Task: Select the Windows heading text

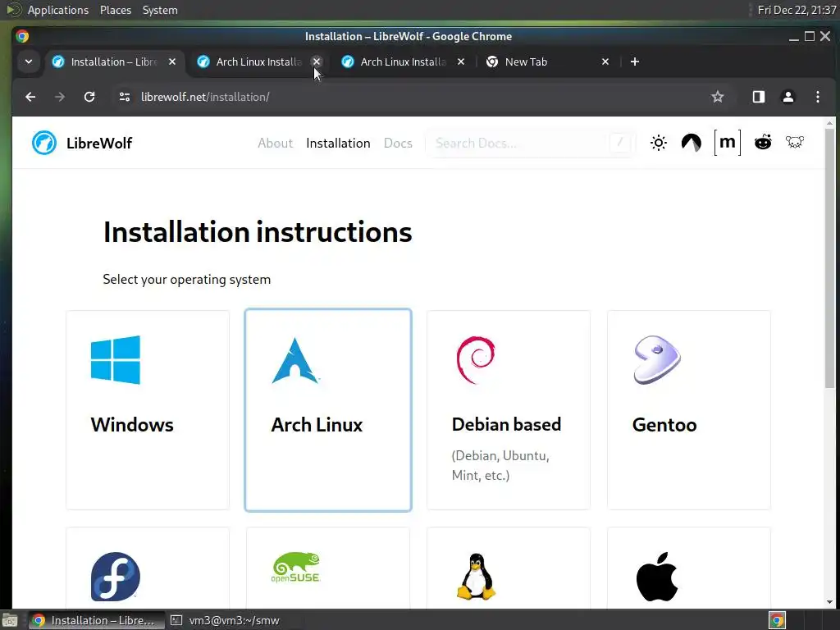Action: tap(132, 425)
